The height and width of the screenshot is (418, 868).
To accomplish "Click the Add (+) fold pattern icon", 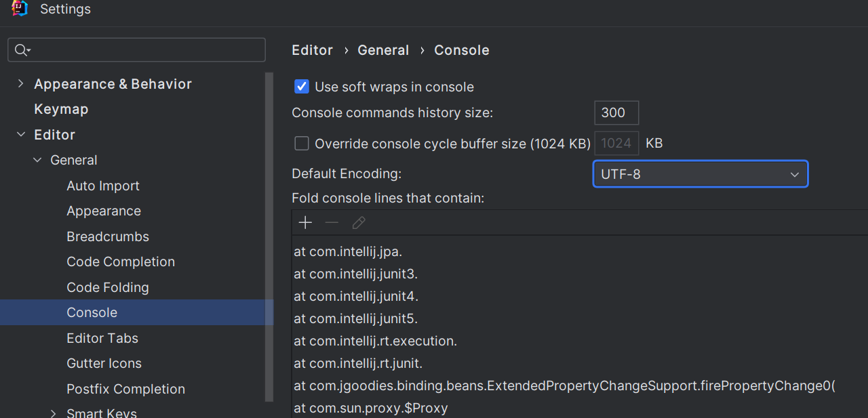I will [x=305, y=223].
